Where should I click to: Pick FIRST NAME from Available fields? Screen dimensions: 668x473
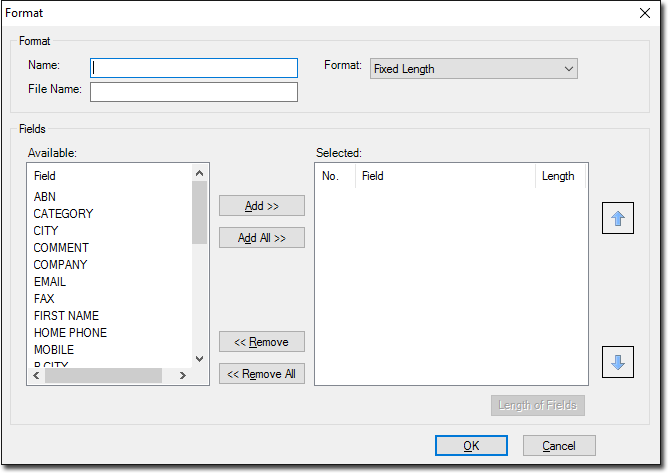click(x=66, y=316)
